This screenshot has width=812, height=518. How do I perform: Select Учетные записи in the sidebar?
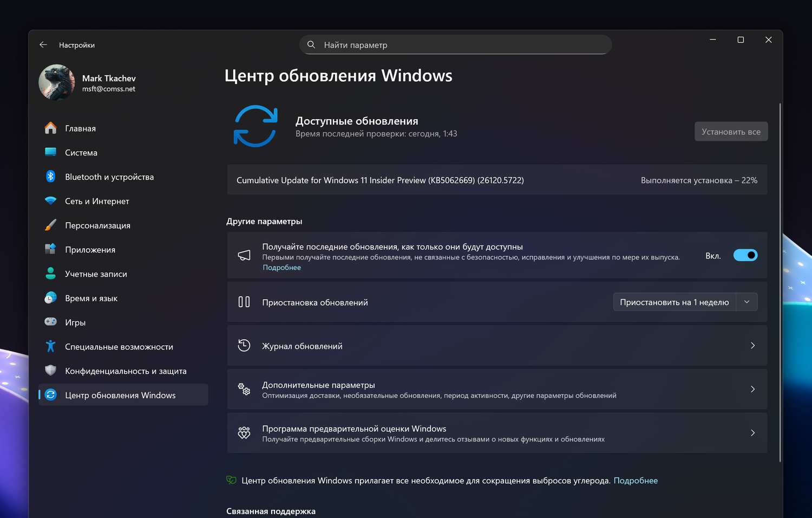[123, 274]
